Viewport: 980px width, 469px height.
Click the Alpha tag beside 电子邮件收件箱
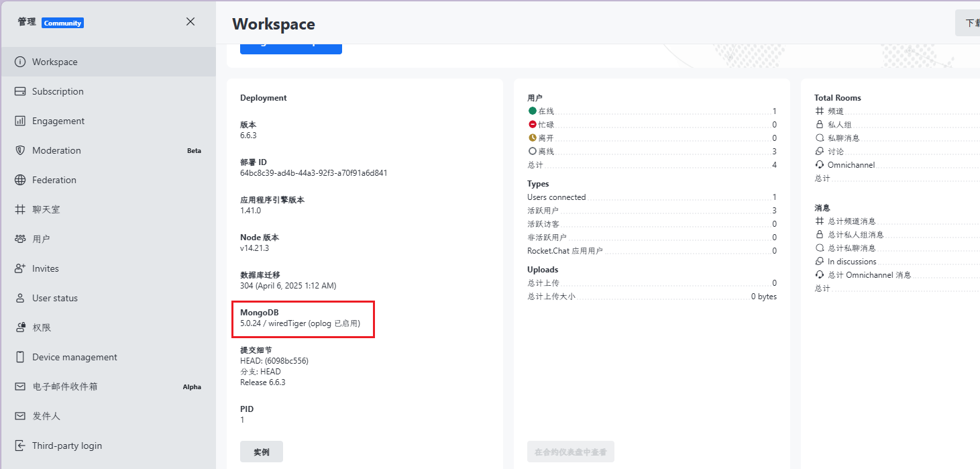coord(192,386)
